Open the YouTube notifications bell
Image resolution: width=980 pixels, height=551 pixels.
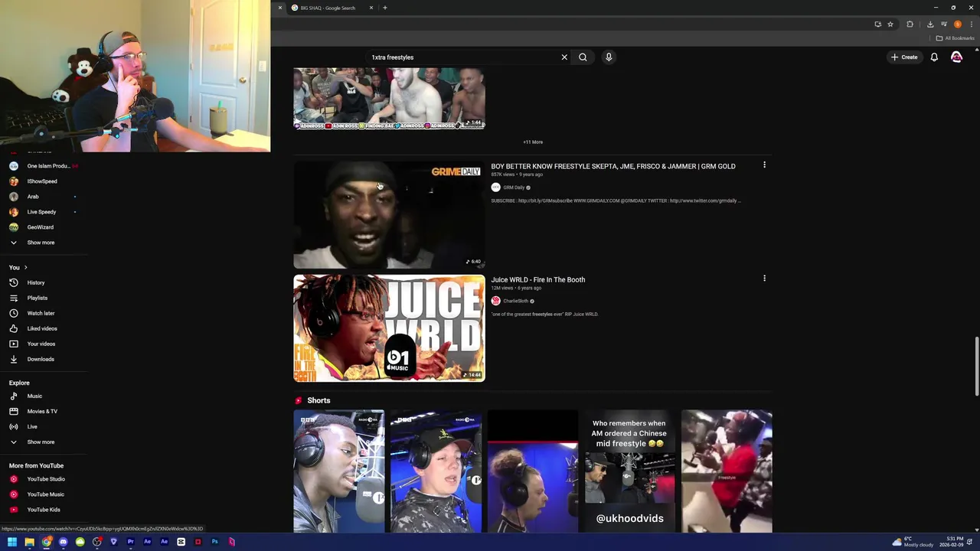[x=934, y=57]
